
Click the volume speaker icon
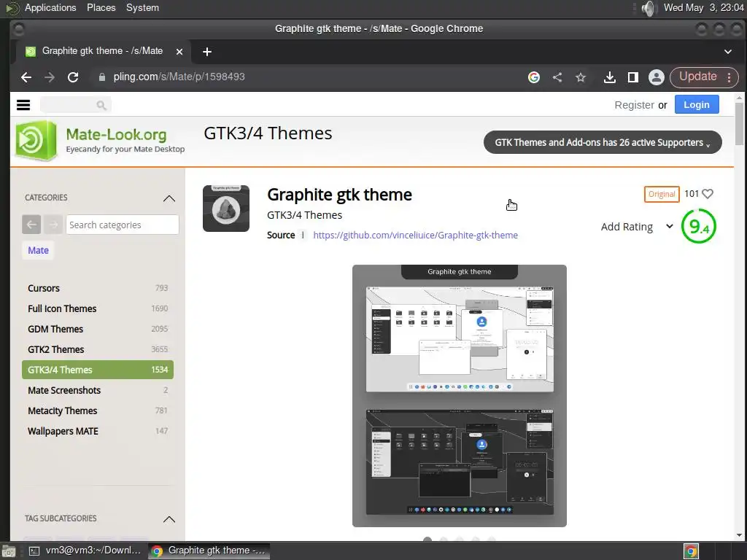(x=649, y=8)
